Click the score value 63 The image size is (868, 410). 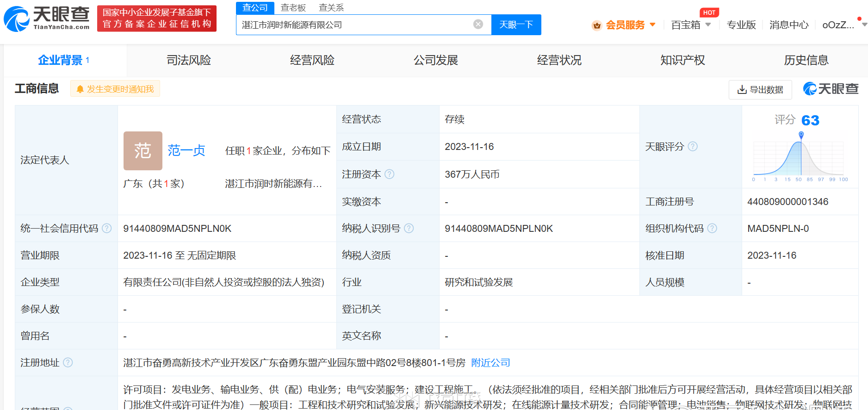(810, 120)
